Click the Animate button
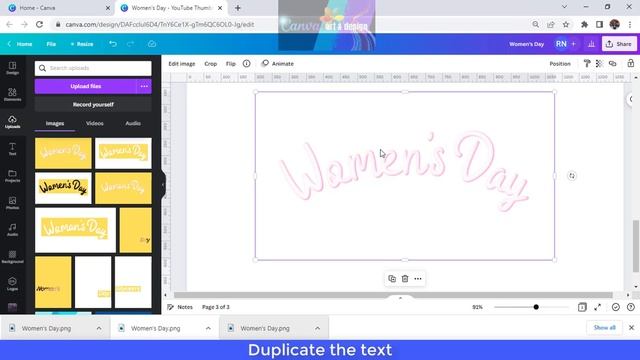640x360 pixels. click(278, 64)
